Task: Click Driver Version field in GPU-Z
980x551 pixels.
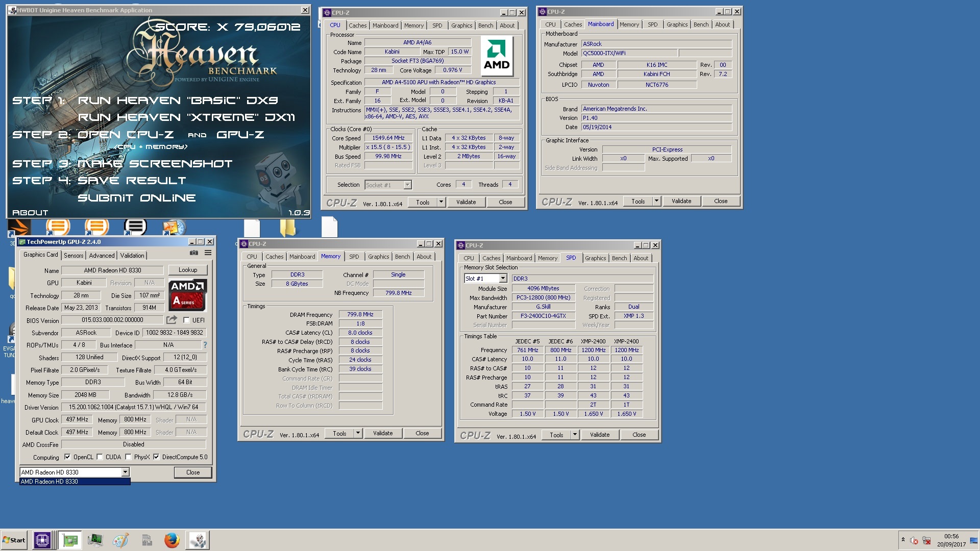Action: 134,407
